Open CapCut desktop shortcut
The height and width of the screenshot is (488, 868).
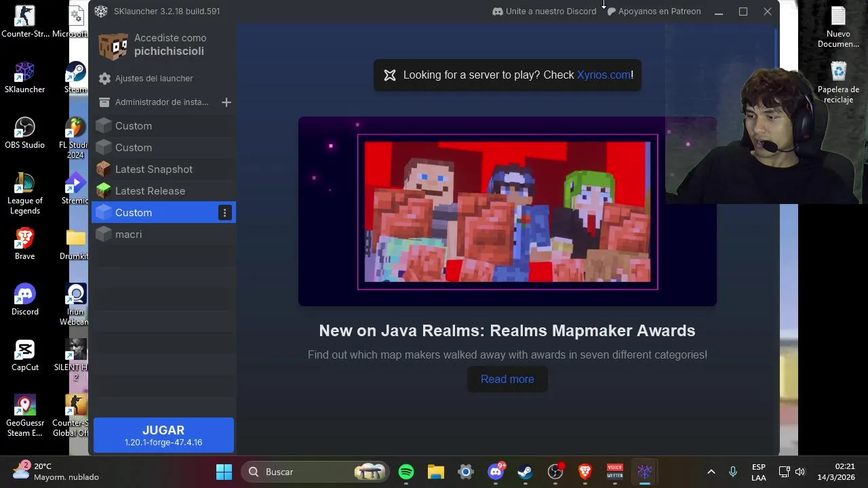[24, 355]
